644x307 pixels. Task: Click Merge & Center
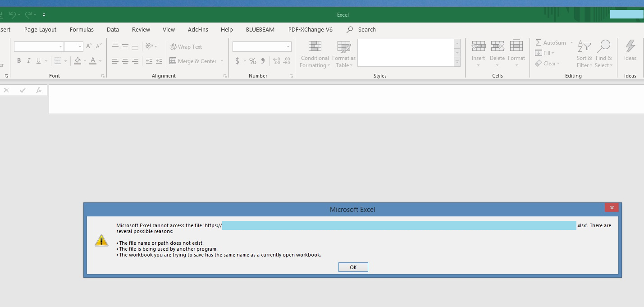pyautogui.click(x=193, y=61)
